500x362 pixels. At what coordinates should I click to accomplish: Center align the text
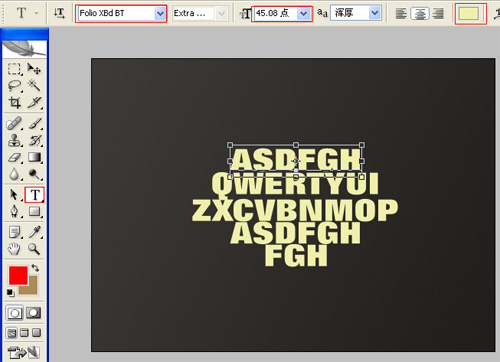420,13
